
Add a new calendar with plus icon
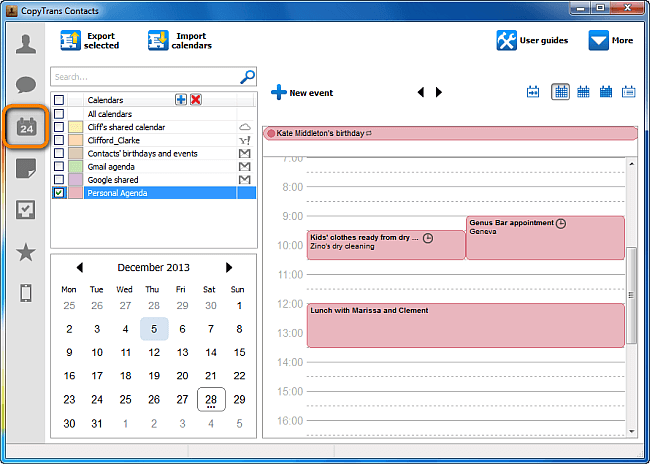[181, 100]
